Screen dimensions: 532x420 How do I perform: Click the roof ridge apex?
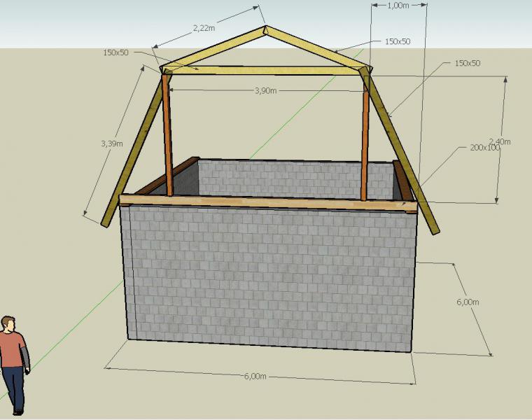pos(265,29)
